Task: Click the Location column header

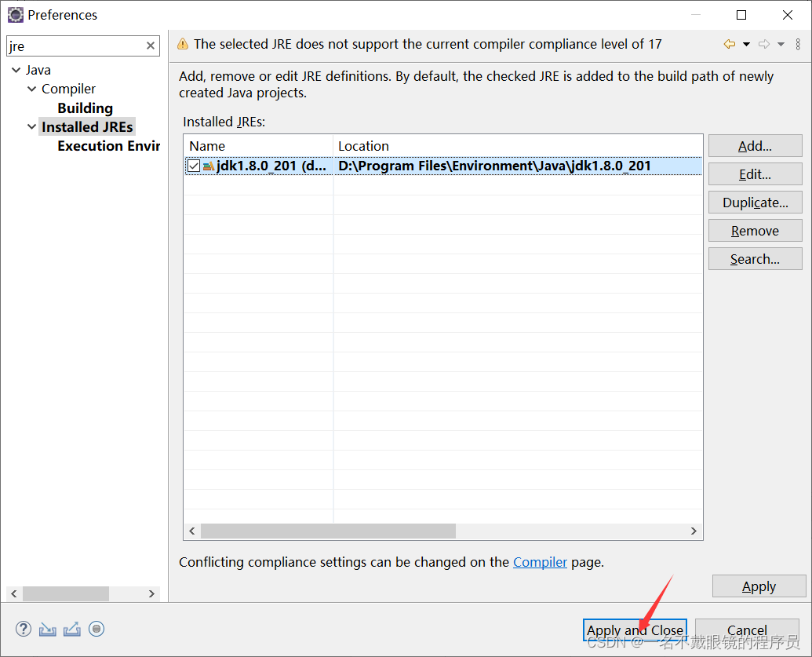Action: pyautogui.click(x=518, y=146)
